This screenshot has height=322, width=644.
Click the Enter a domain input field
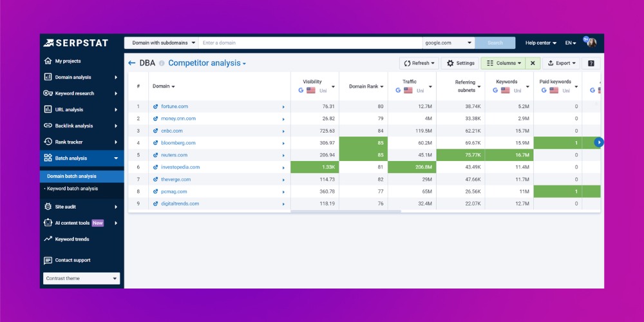[x=310, y=43]
